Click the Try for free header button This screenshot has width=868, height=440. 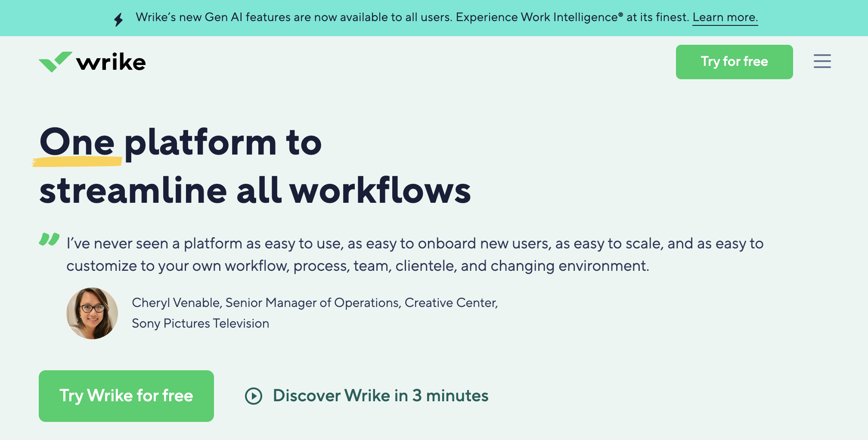[734, 62]
